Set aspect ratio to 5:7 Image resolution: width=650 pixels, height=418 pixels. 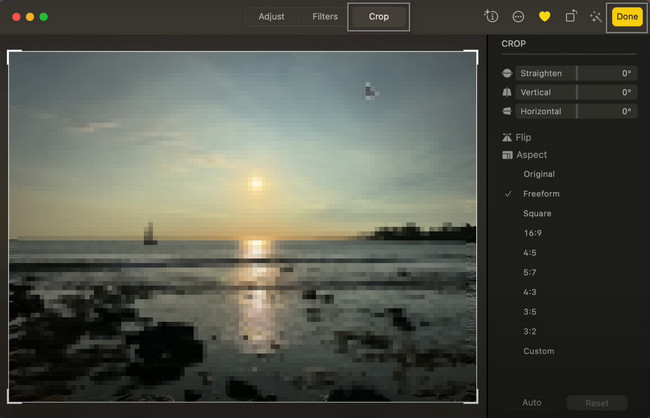[x=529, y=272]
